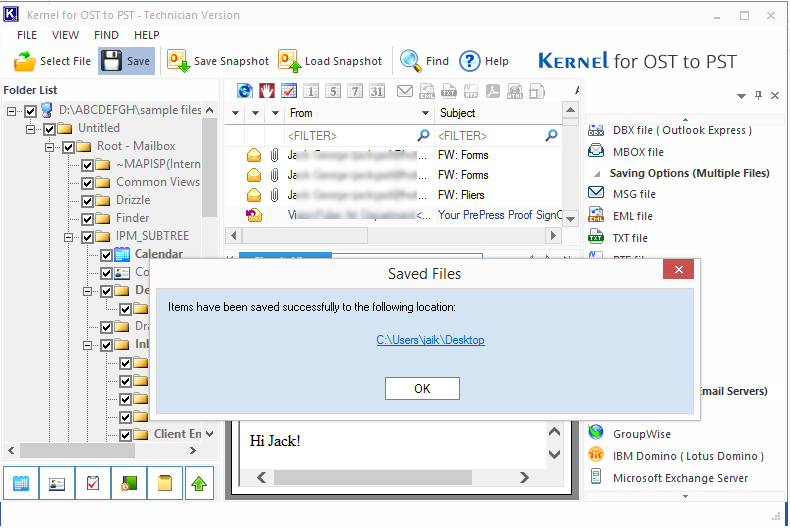Open the VIEW menu

(x=65, y=35)
